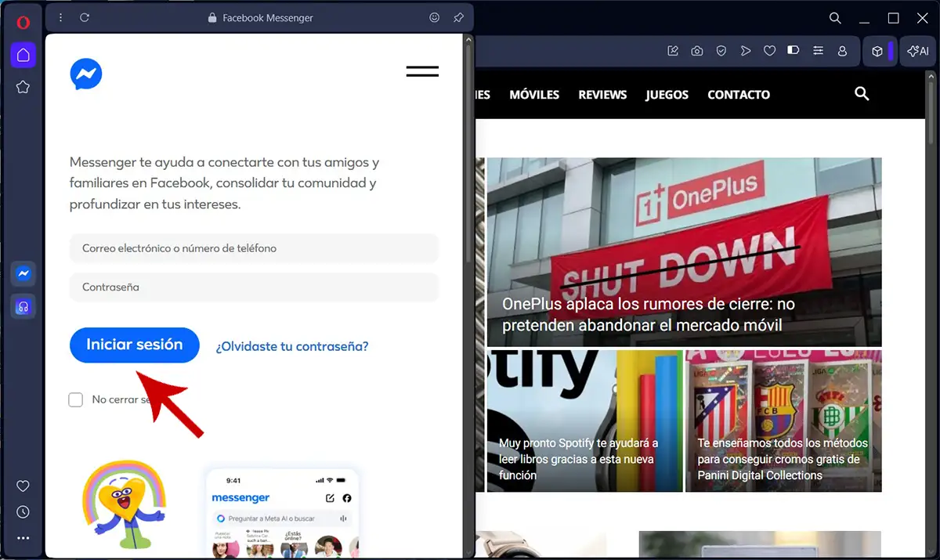Go to the home Speed Dial icon
This screenshot has width=940, height=560.
click(x=23, y=55)
